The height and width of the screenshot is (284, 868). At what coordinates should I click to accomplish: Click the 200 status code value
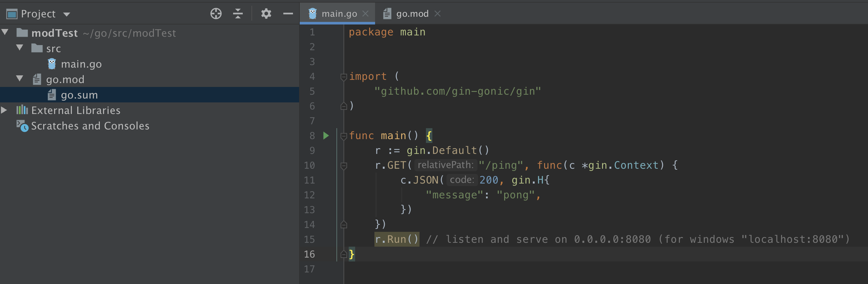pyautogui.click(x=489, y=180)
